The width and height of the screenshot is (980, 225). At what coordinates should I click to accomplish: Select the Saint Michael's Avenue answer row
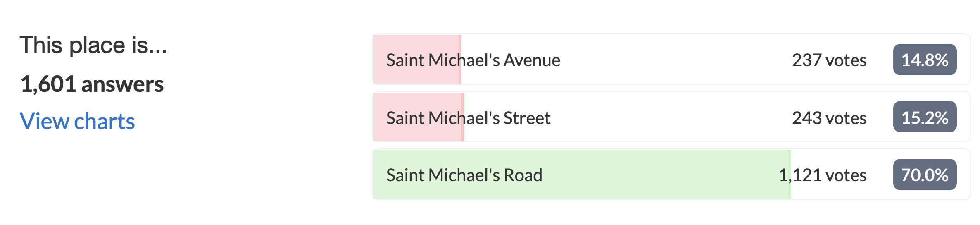(671, 59)
